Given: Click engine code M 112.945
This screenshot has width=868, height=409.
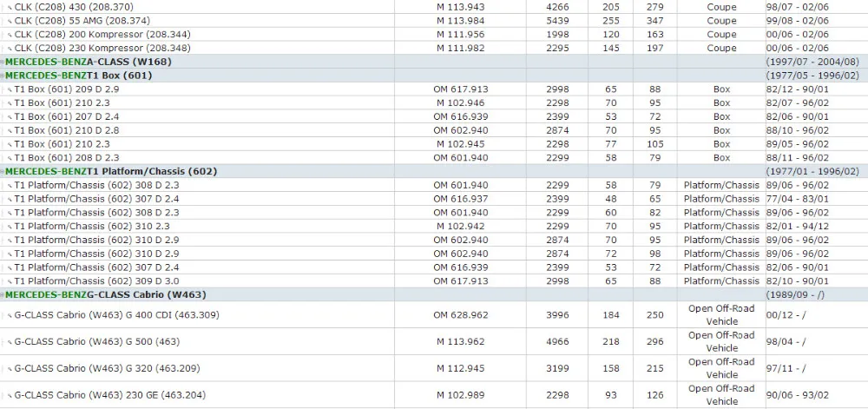Looking at the screenshot, I should coord(461,368).
